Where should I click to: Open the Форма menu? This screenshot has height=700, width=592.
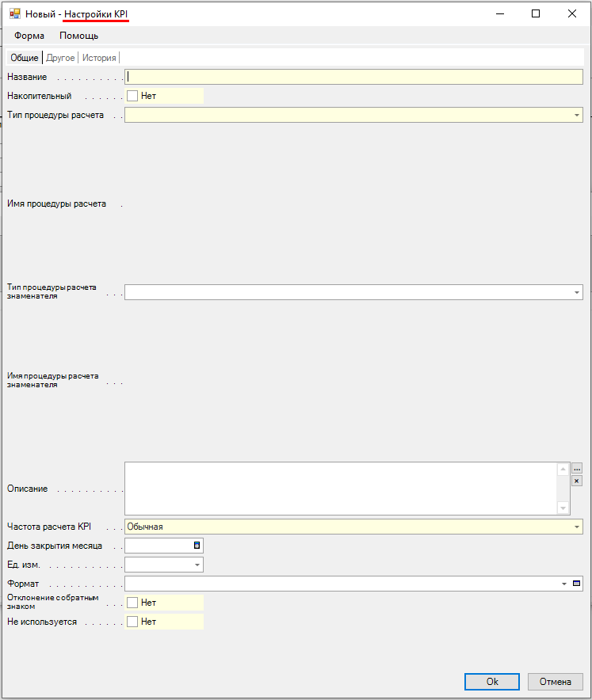(29, 36)
